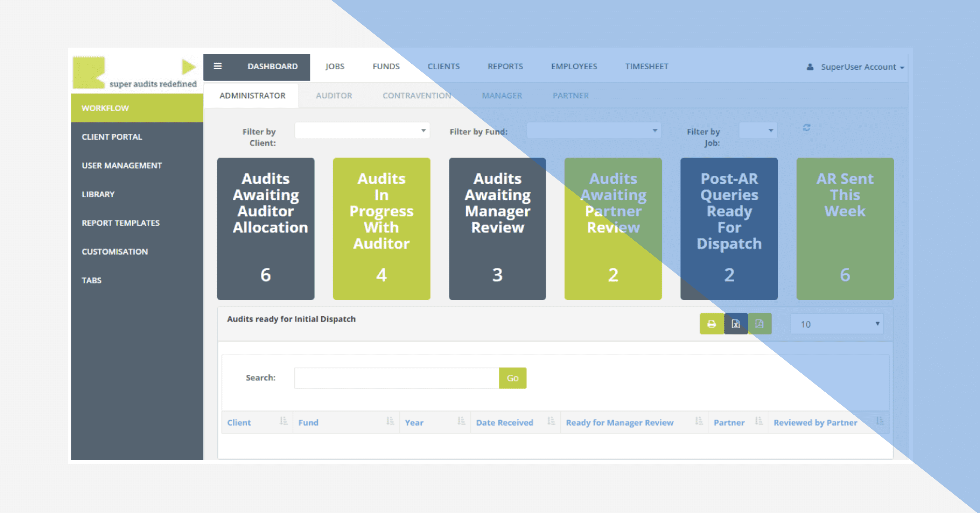The width and height of the screenshot is (980, 513).
Task: Click the sort icon on Date Received column
Action: click(551, 422)
